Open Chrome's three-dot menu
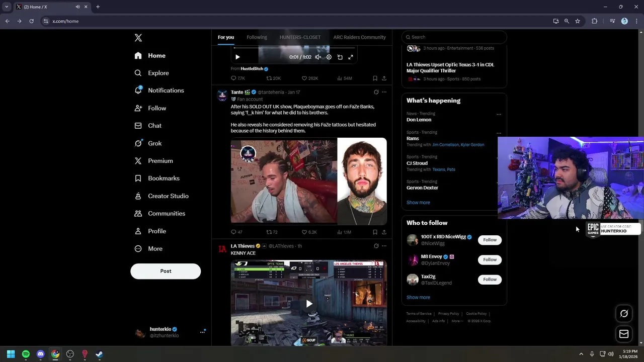The width and height of the screenshot is (644, 362). pyautogui.click(x=636, y=21)
